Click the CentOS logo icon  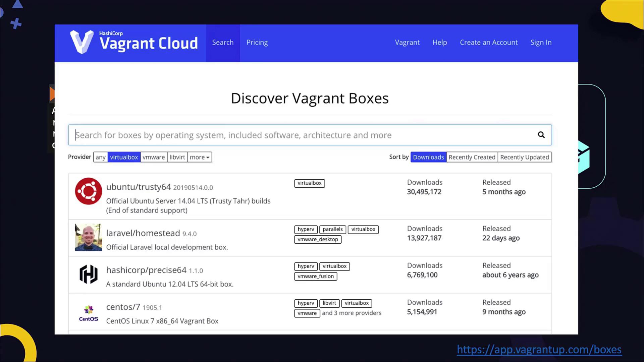[88, 312]
